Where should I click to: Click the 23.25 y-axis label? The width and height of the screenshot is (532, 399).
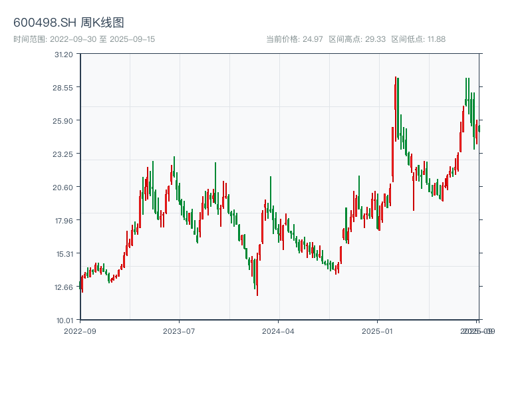(x=63, y=154)
